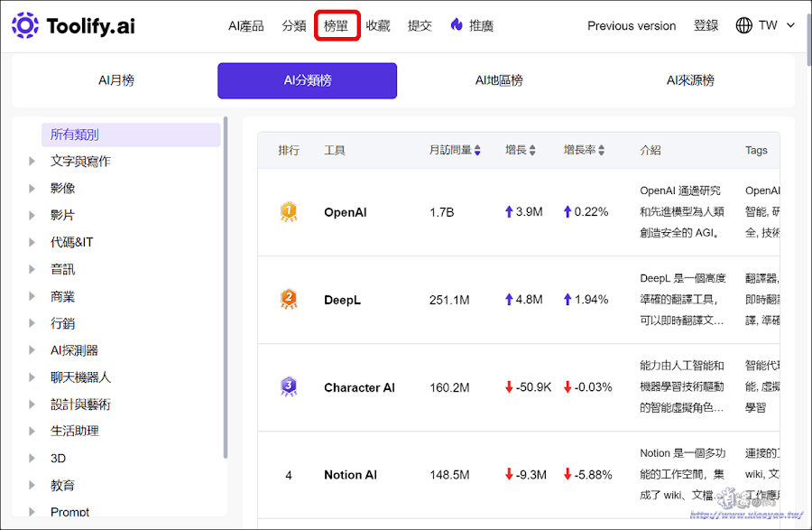The image size is (812, 530).
Task: Expand the 聊天機器人 category
Action: pyautogui.click(x=32, y=377)
